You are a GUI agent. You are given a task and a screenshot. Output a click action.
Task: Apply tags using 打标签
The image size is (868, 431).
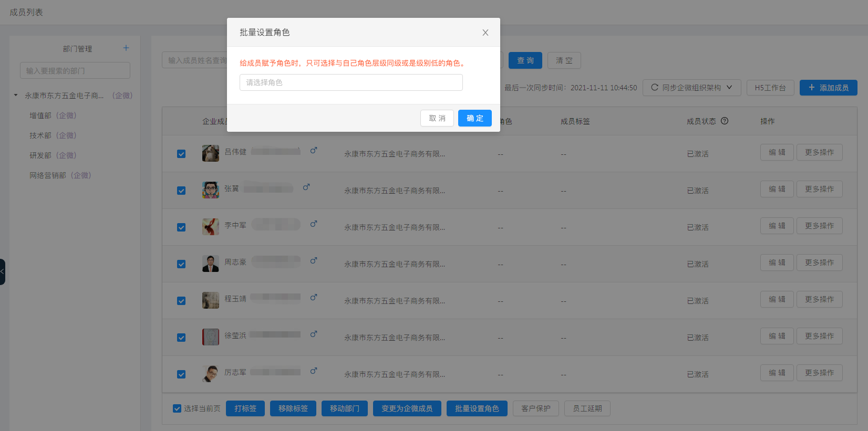point(245,408)
